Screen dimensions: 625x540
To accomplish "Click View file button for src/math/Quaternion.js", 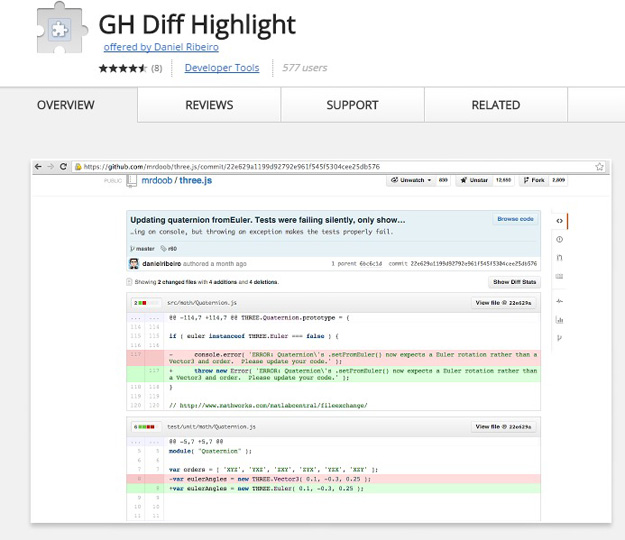I will coord(503,303).
